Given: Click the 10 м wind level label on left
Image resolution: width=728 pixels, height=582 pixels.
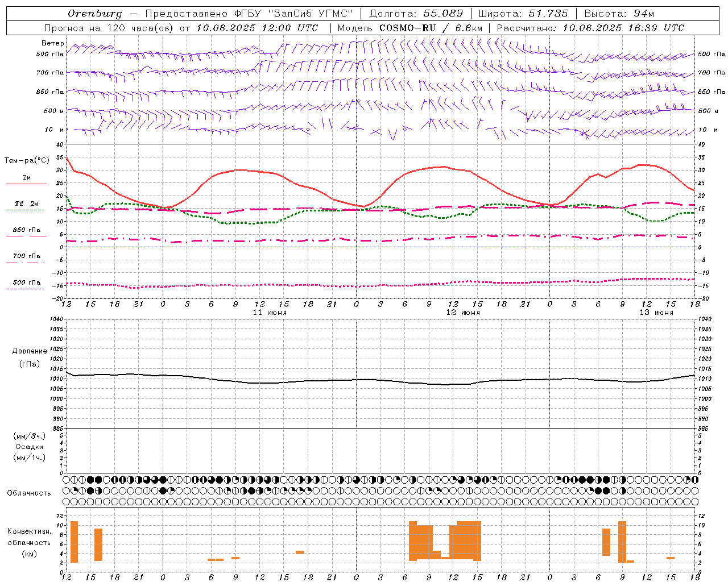Looking at the screenshot, I should coord(54,130).
